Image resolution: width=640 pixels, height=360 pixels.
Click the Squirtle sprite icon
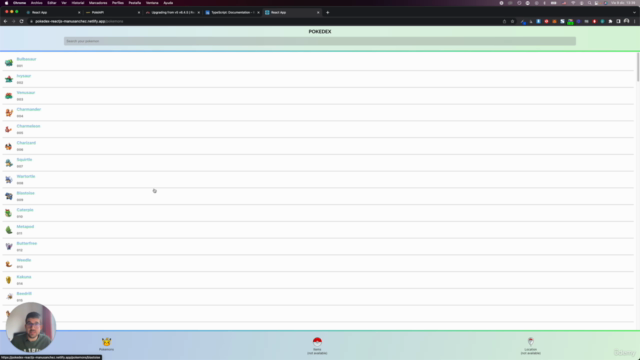pos(9,163)
